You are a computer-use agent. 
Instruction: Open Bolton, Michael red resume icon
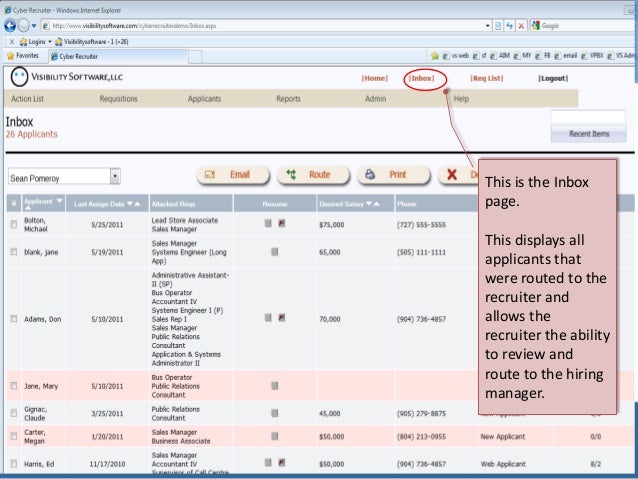coord(282,223)
